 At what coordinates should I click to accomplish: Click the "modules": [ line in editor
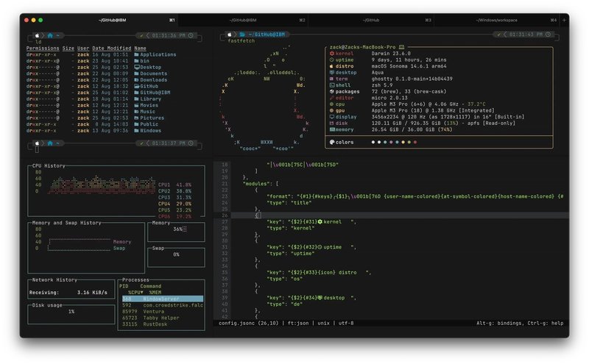(x=261, y=184)
